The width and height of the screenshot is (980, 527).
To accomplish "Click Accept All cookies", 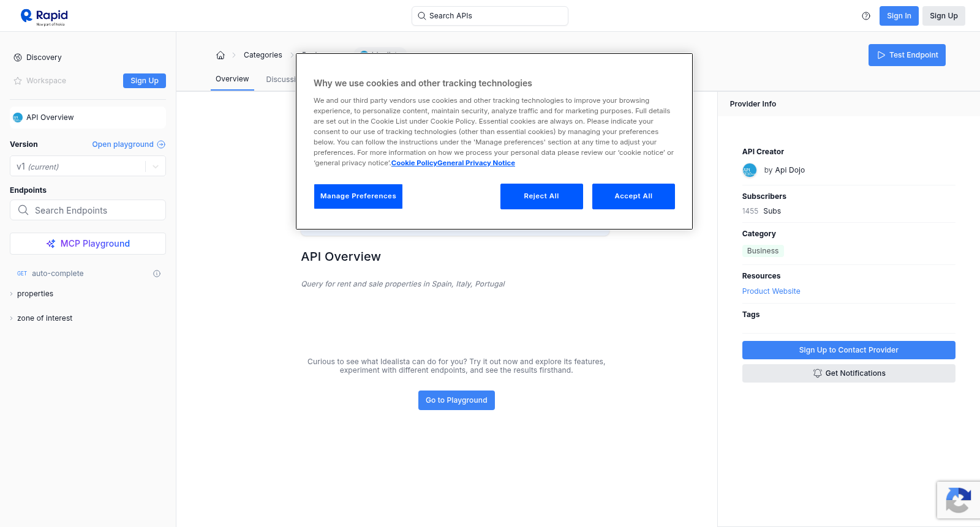I will [x=633, y=196].
